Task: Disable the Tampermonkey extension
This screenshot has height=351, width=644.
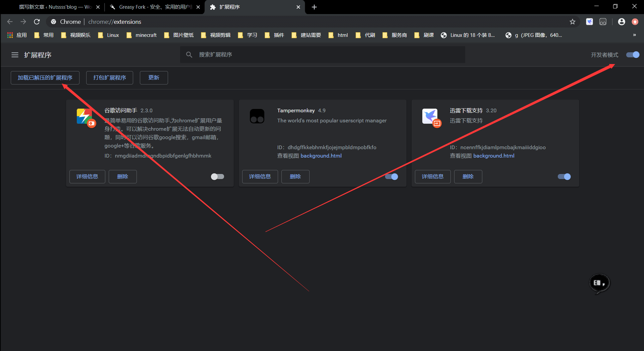Action: pos(391,177)
